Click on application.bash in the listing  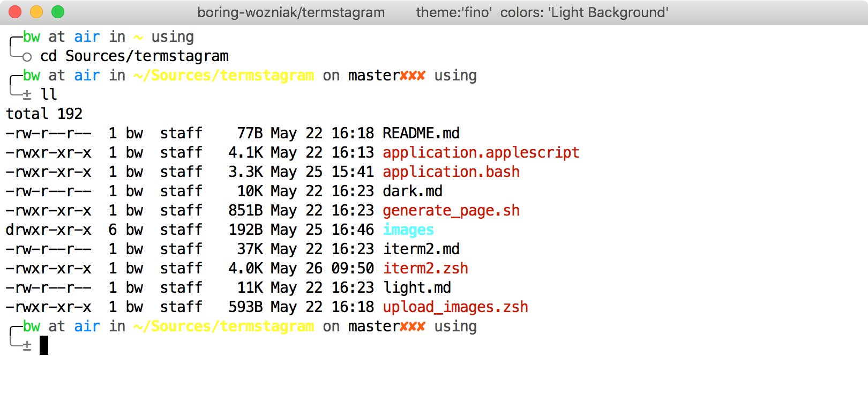coord(451,172)
